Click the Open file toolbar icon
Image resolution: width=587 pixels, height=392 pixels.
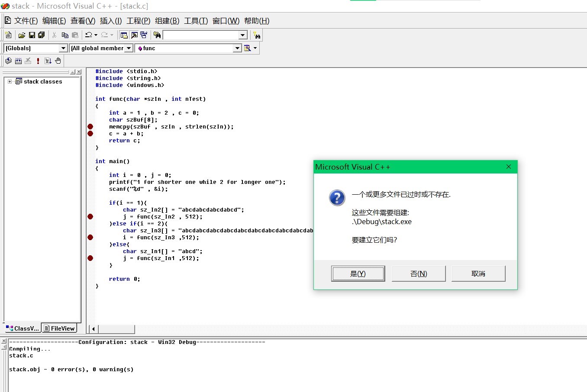point(22,35)
